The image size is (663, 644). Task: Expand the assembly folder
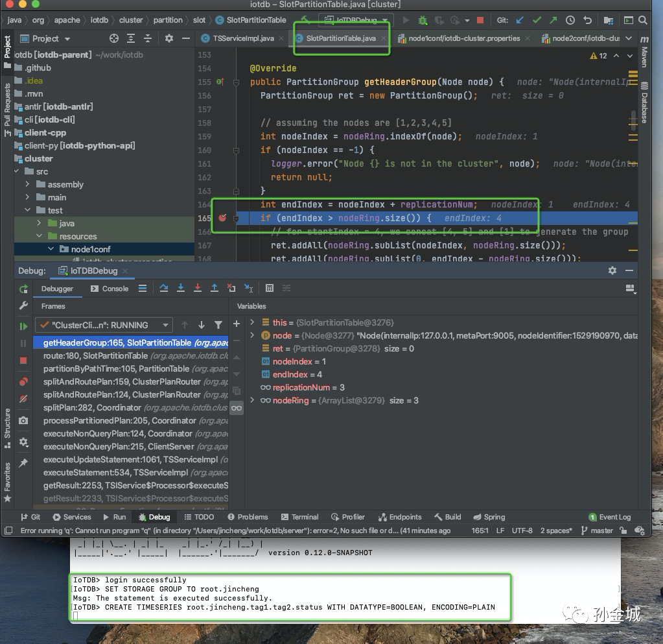pyautogui.click(x=27, y=184)
